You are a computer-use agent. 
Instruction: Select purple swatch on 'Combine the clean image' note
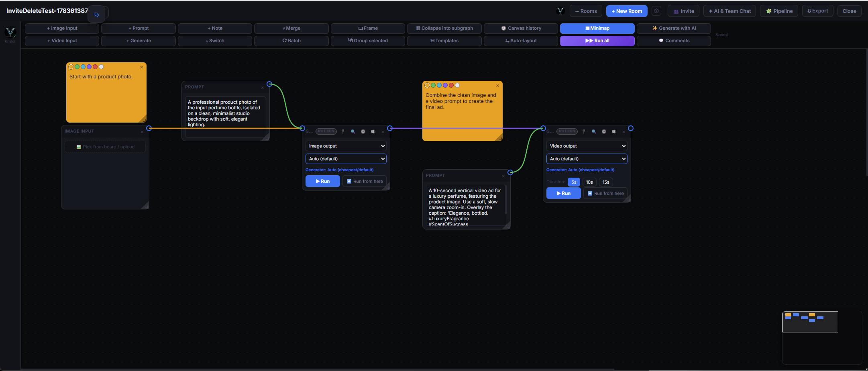(x=445, y=85)
